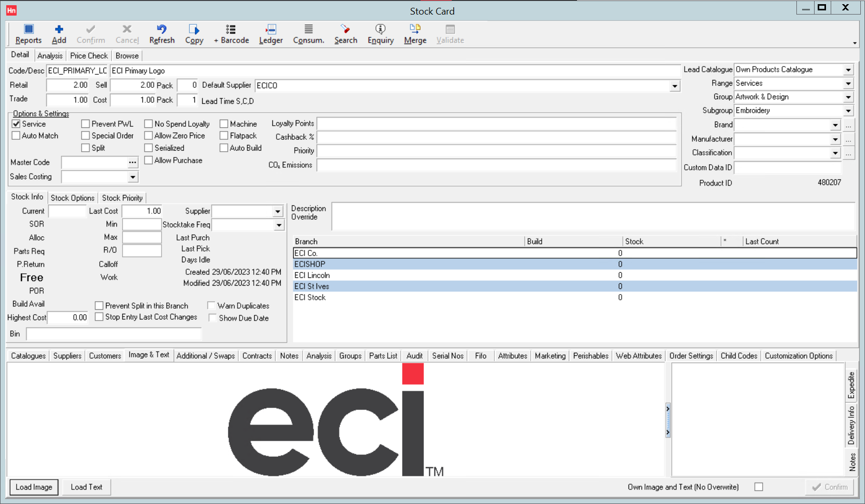Screen dimensions: 865x504
Task: Enable the Auto Match checkbox
Action: click(16, 136)
